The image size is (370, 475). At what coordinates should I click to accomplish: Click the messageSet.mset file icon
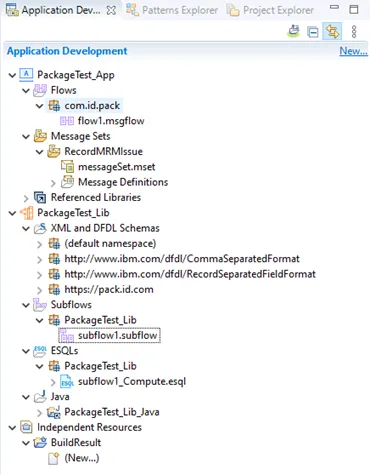(67, 167)
